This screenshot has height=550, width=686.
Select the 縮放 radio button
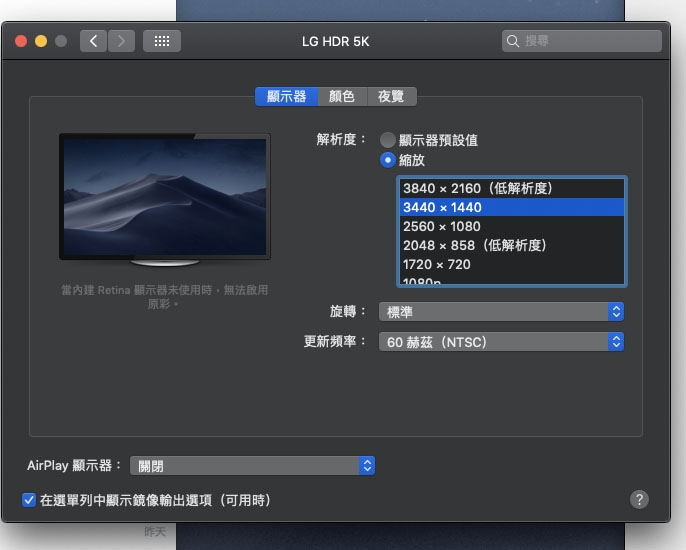click(388, 160)
